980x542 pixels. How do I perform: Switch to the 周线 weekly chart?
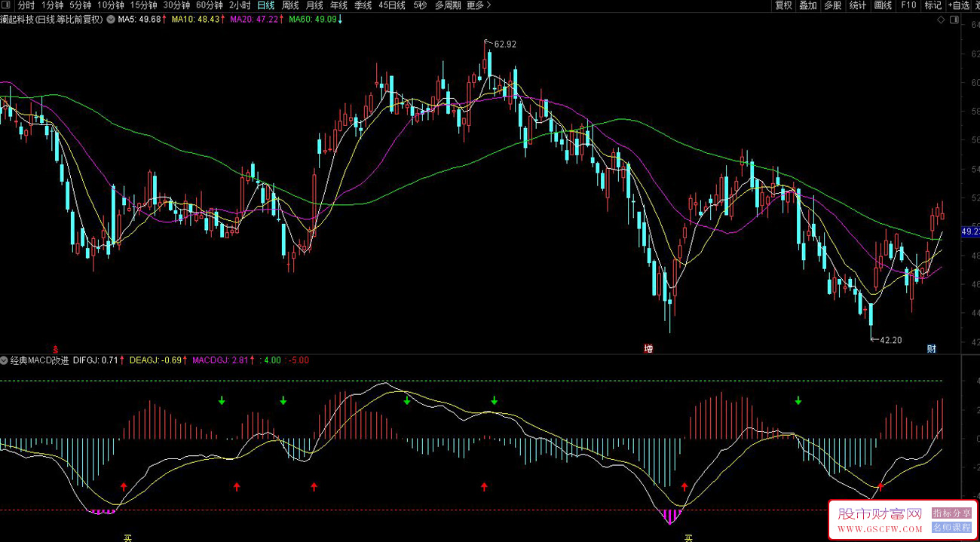tap(290, 5)
